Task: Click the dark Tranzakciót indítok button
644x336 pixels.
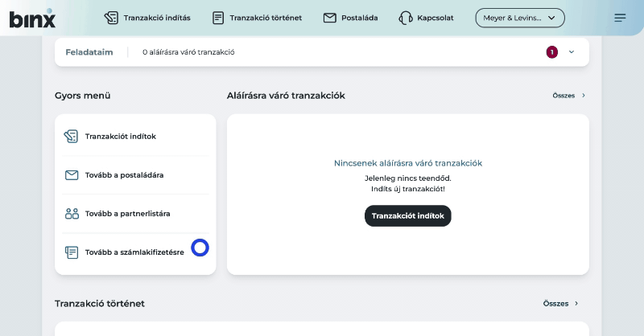Action: click(408, 215)
